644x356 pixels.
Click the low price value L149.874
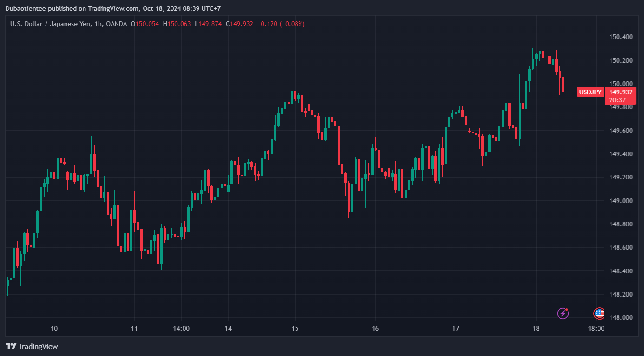208,24
